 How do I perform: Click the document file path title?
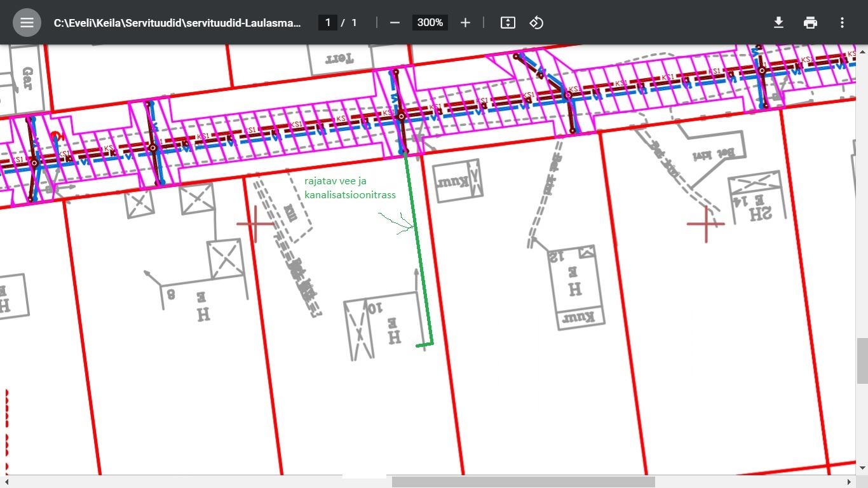(x=177, y=23)
